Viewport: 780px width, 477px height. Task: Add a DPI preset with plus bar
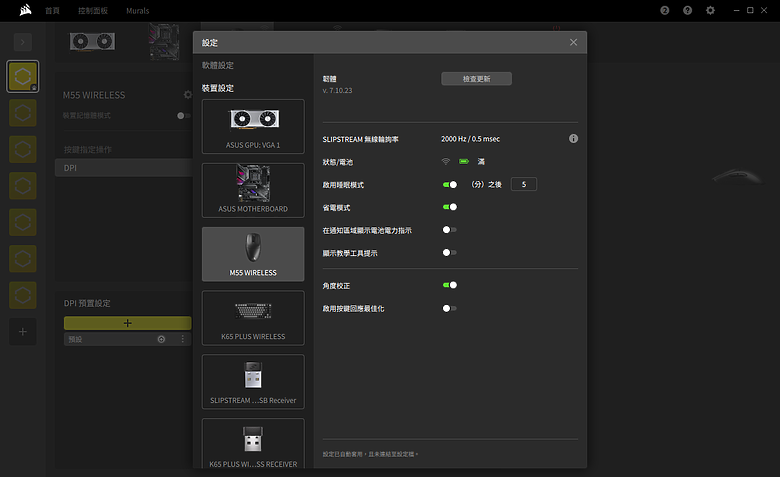tap(127, 323)
